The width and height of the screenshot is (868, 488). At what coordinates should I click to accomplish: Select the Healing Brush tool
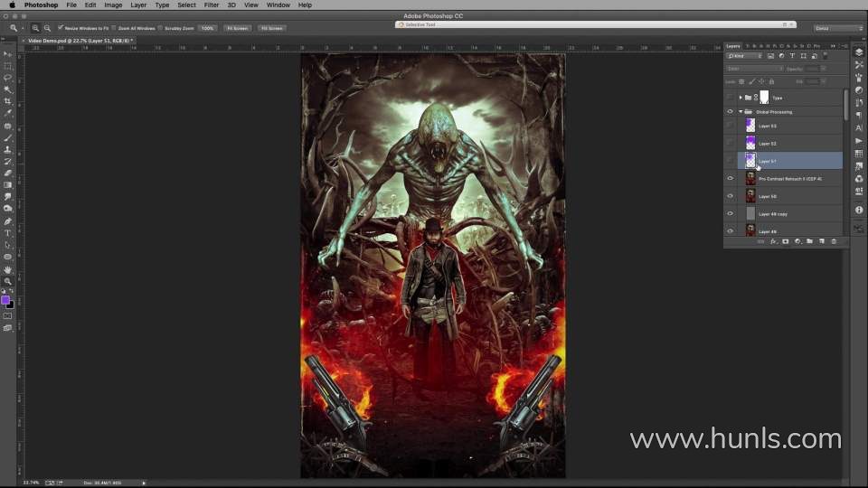pyautogui.click(x=8, y=127)
